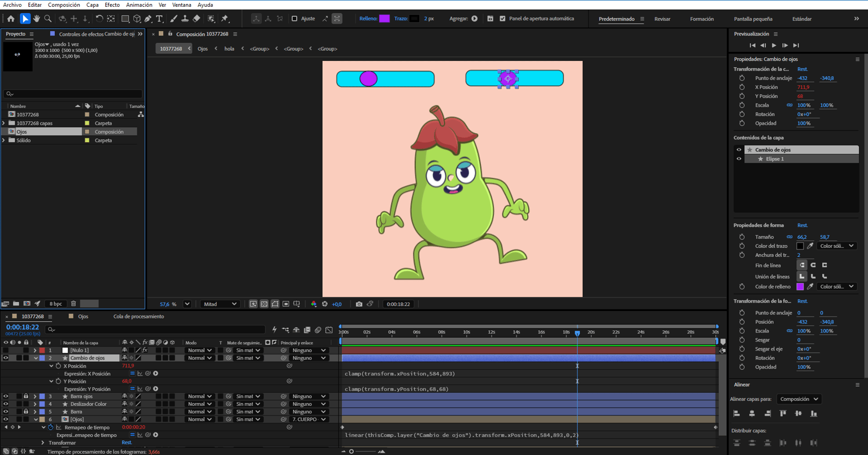Select the Eraser tool
This screenshot has width=868, height=455.
(x=196, y=19)
